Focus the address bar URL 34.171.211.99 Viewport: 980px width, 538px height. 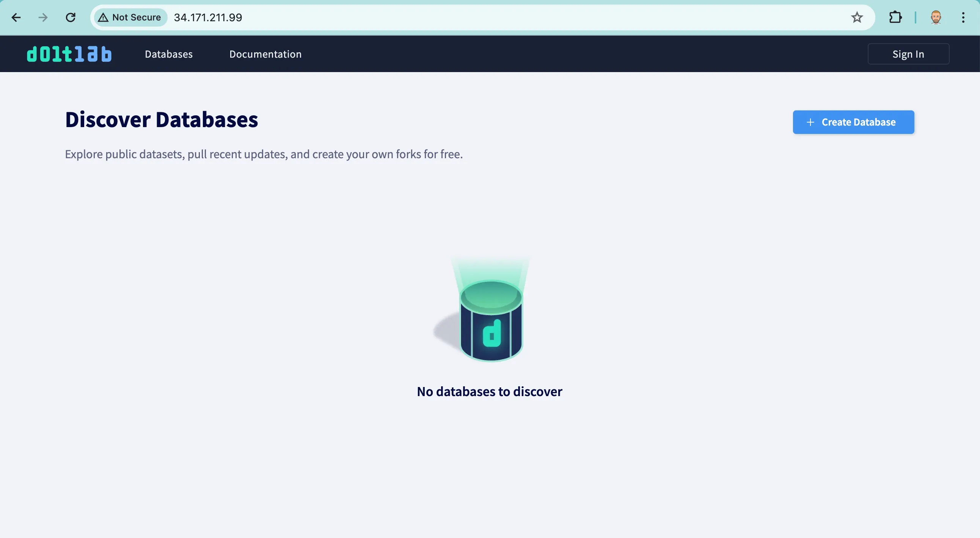(208, 17)
